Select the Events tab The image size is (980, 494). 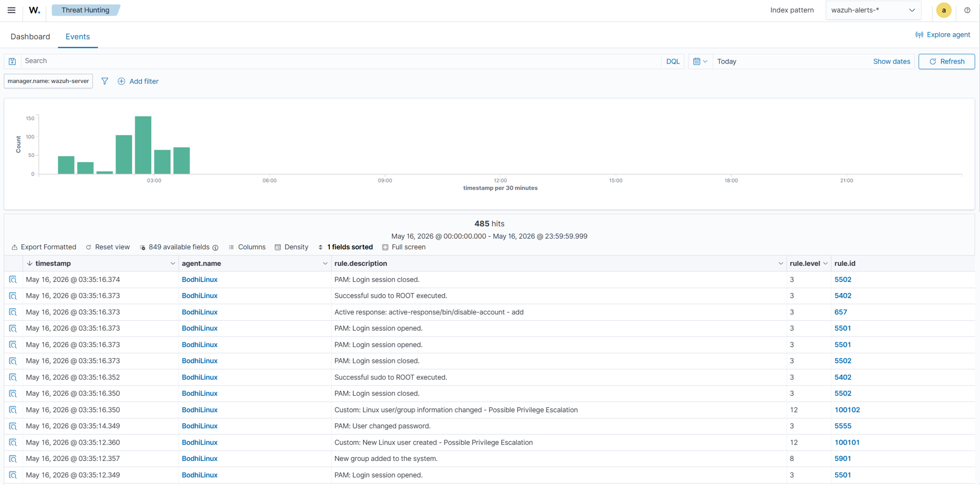(78, 37)
